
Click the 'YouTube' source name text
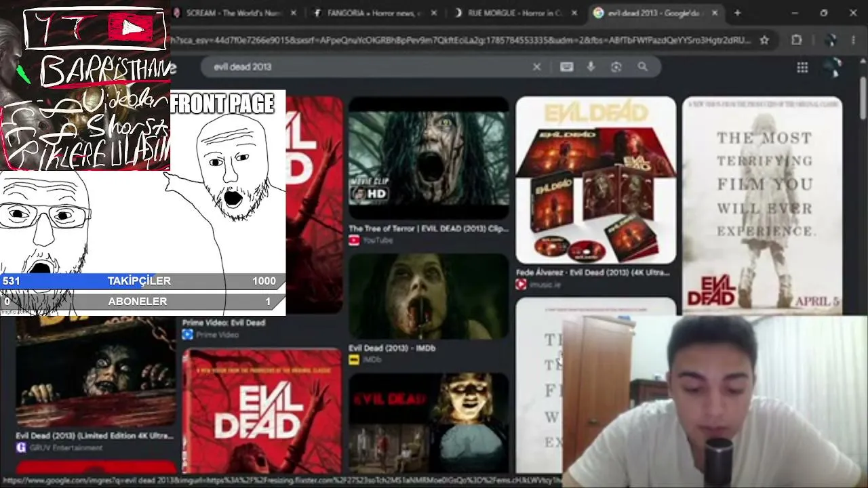[x=378, y=240]
